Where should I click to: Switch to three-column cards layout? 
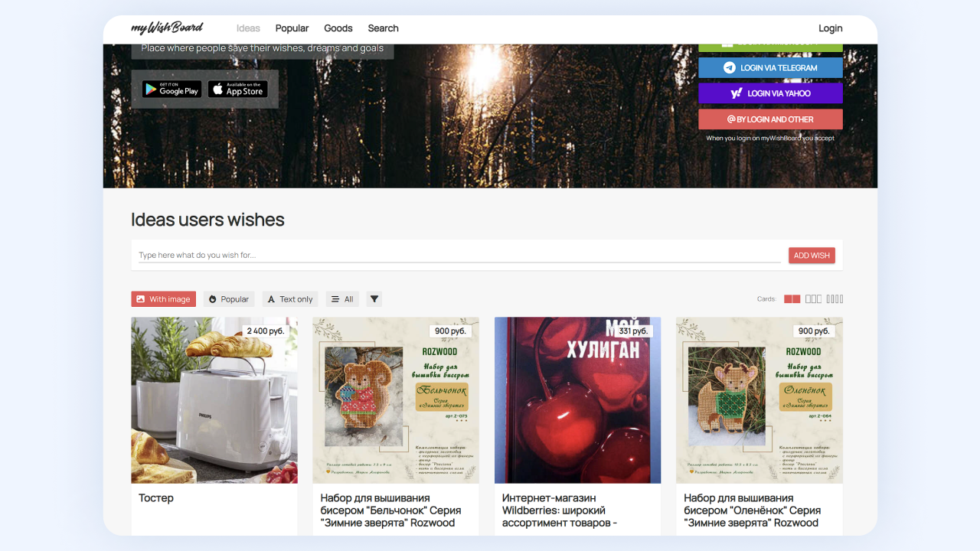pyautogui.click(x=813, y=299)
